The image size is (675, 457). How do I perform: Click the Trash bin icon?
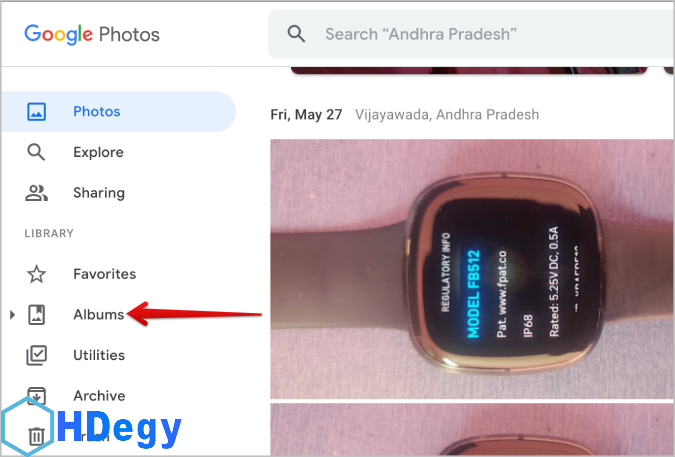click(37, 436)
